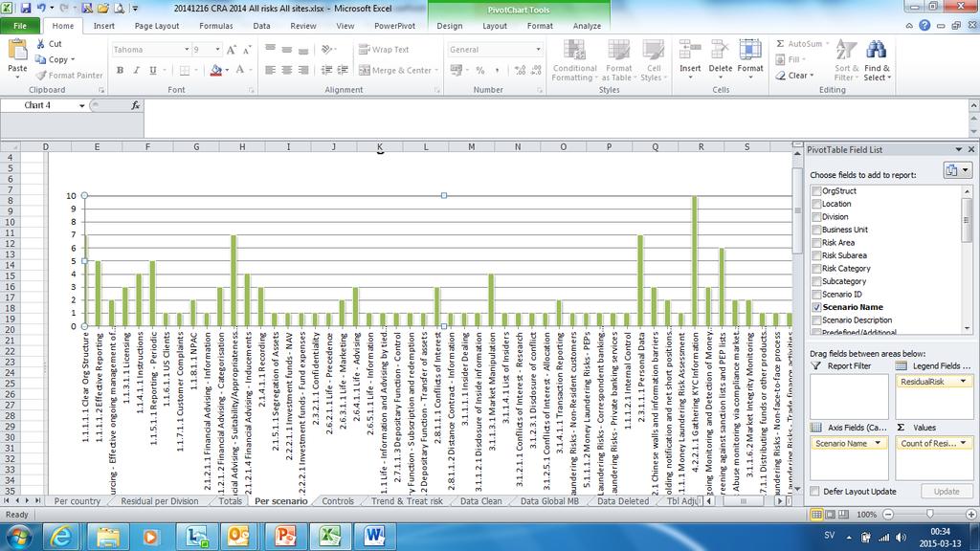The width and height of the screenshot is (980, 551).
Task: Switch to the Page Layout ribbon tab
Action: click(x=157, y=26)
